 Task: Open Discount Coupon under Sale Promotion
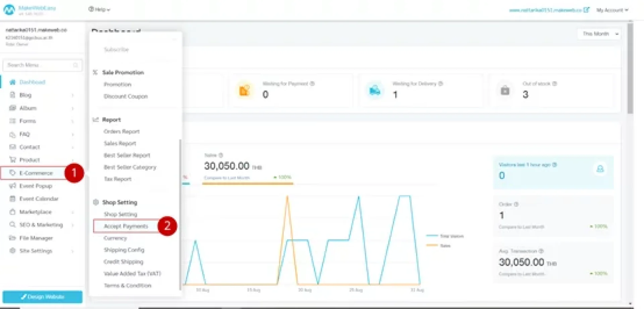coord(125,96)
